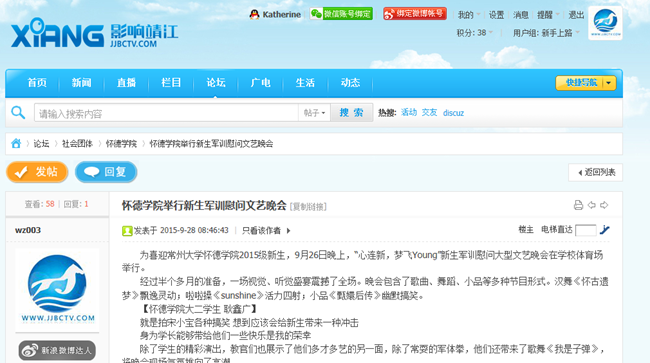
Task: Click the search content input field
Action: coord(166,113)
